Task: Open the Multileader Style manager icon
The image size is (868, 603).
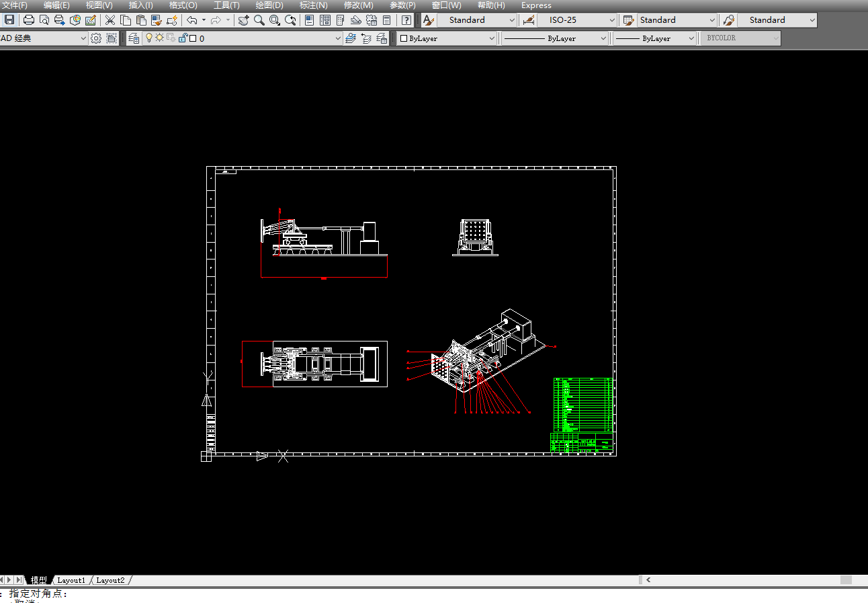Action: [x=729, y=20]
